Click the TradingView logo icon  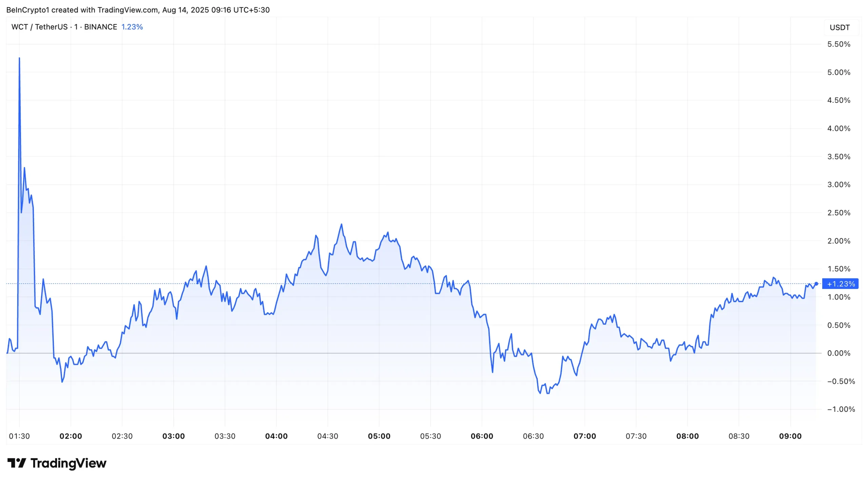(x=16, y=463)
